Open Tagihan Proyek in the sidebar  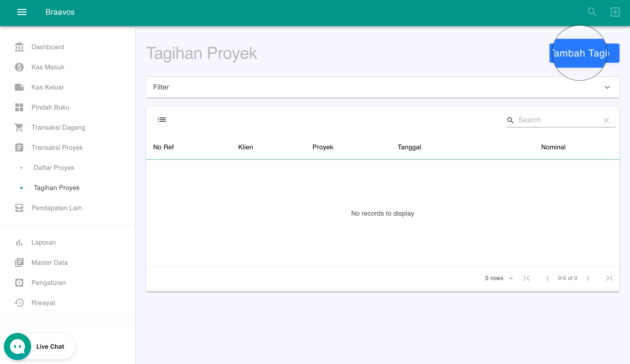(56, 188)
